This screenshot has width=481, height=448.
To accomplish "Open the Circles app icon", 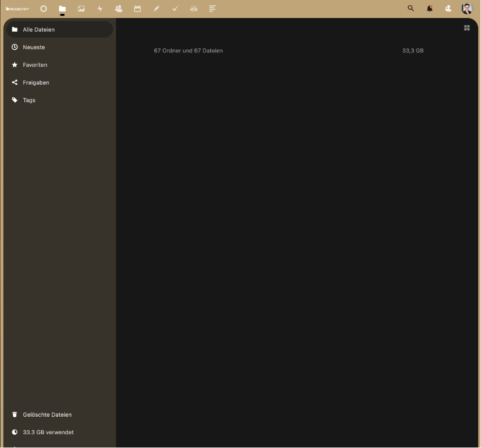I will click(x=194, y=8).
